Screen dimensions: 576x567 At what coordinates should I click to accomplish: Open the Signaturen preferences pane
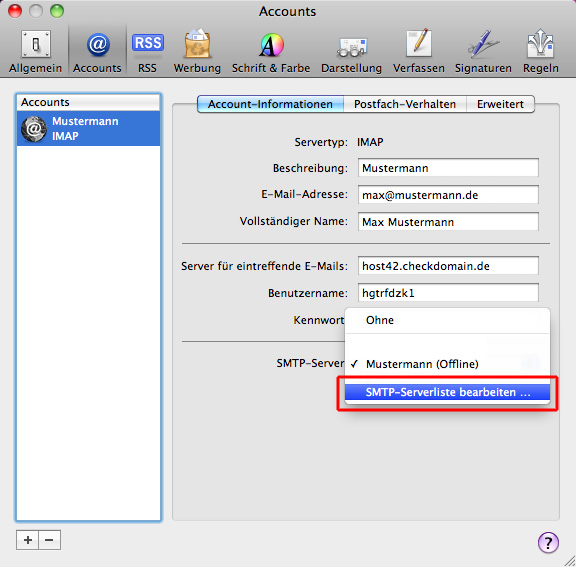coord(483,52)
